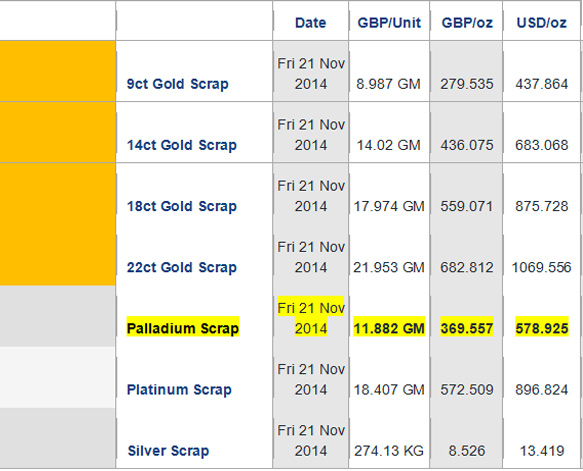Viewport: 583px width, 471px height.
Task: Open the Silver Scrap link
Action: coord(168,451)
